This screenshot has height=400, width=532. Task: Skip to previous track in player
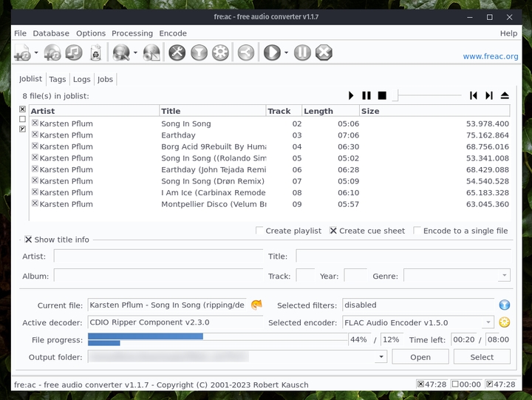(x=474, y=96)
